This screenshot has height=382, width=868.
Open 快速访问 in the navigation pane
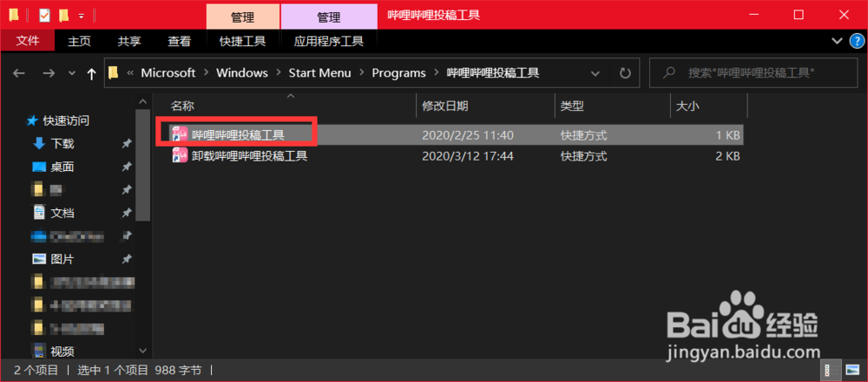coord(66,120)
